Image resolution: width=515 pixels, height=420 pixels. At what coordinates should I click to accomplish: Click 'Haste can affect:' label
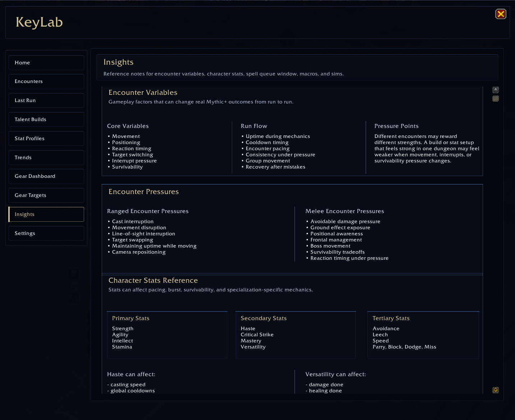pyautogui.click(x=131, y=374)
